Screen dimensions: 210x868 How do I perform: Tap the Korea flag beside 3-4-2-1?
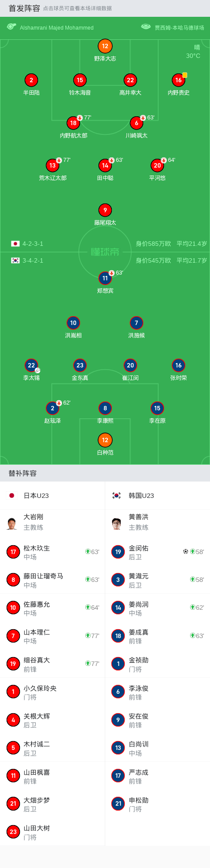tap(15, 260)
